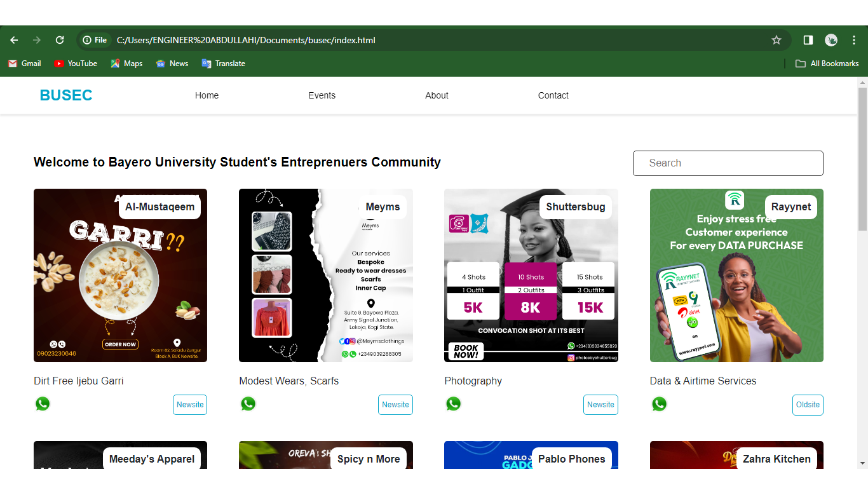Open the Translate bookmark

click(x=224, y=64)
